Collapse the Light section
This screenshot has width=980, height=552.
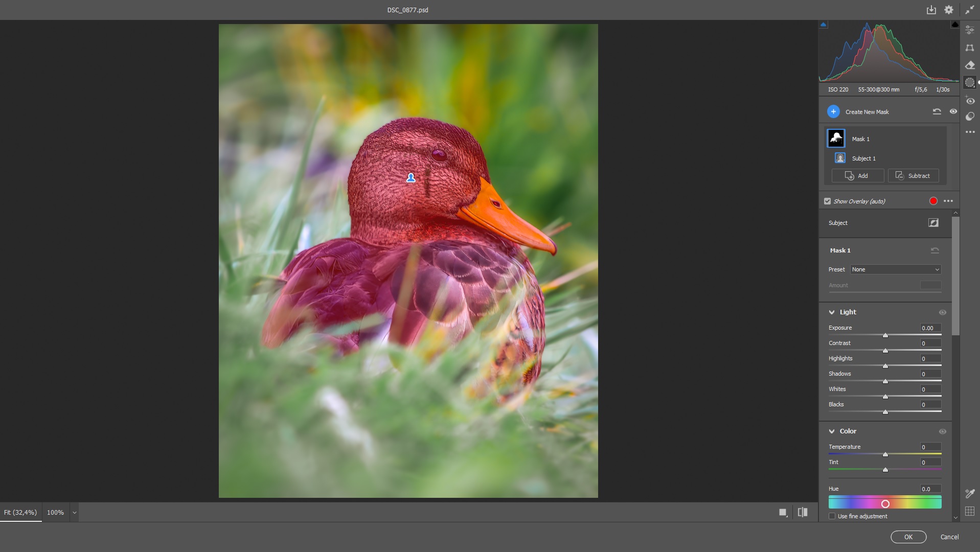832,312
